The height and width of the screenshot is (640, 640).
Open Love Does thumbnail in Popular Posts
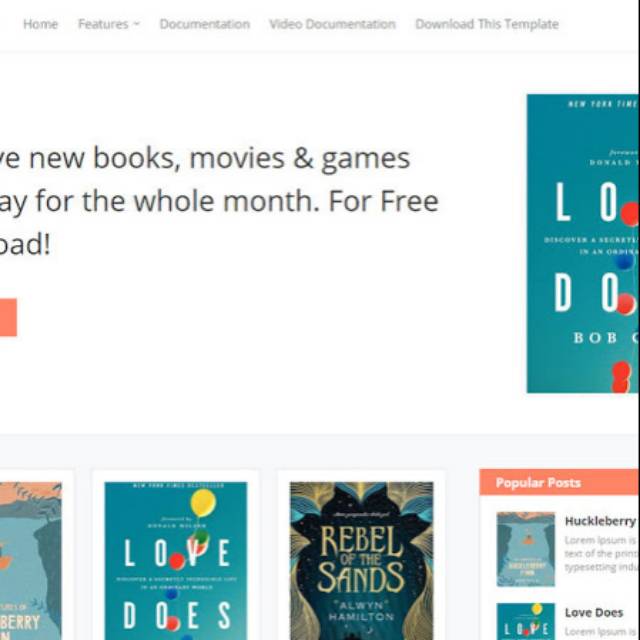[526, 621]
